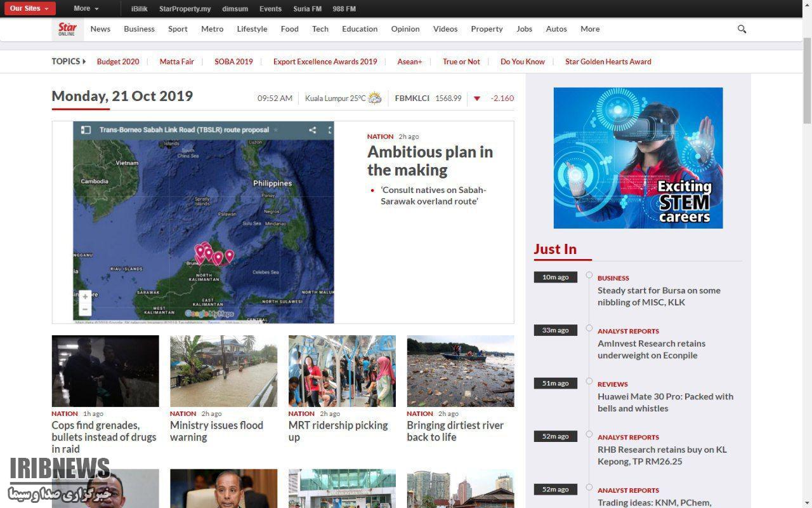Click the map share icon
Screen dimensions: 812x508
312,130
